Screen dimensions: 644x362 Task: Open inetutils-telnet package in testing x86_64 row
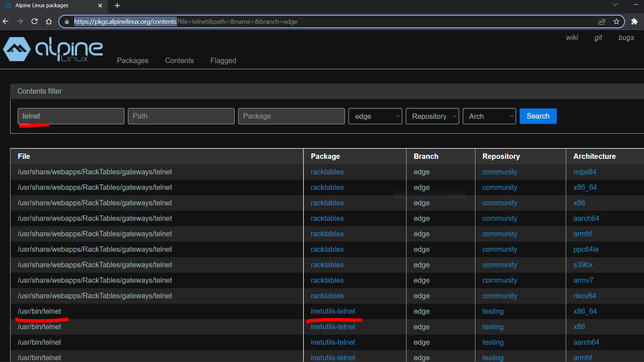[333, 311]
